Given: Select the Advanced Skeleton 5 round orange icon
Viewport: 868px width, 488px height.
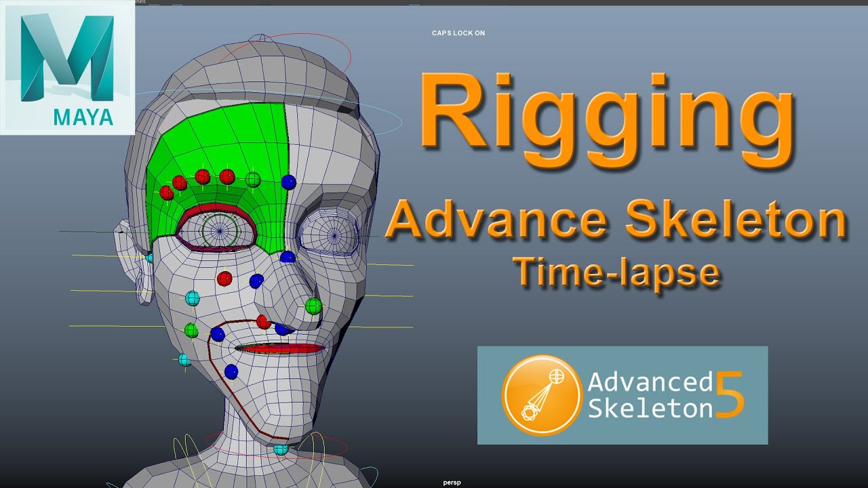Looking at the screenshot, I should click(542, 396).
